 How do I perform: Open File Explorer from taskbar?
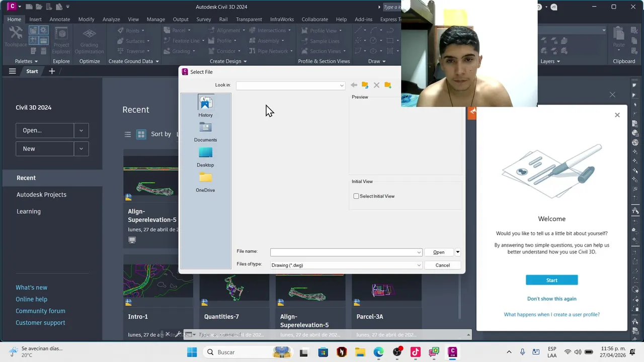(x=360, y=352)
